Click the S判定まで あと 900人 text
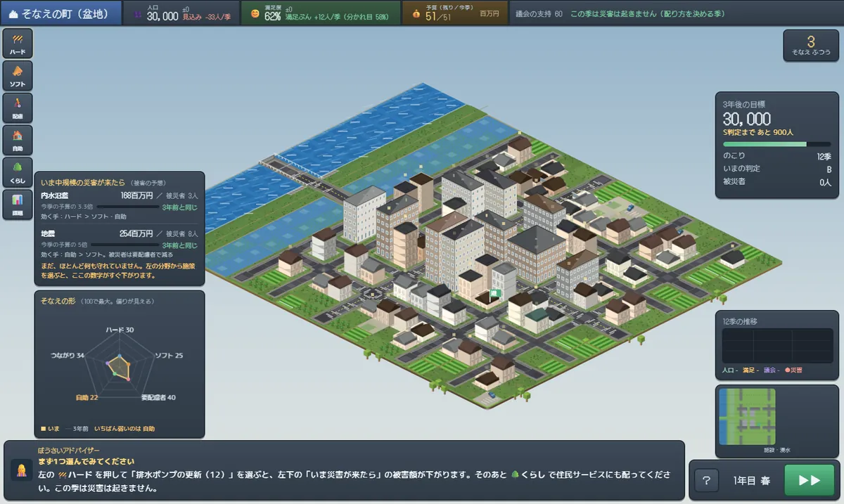The width and height of the screenshot is (844, 504). (x=758, y=132)
